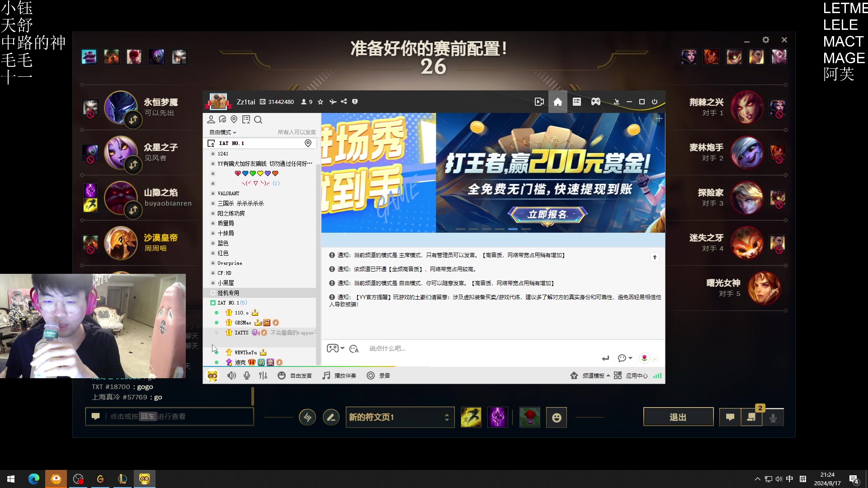Share the channel via share icon
The width and height of the screenshot is (868, 488).
coord(344,102)
